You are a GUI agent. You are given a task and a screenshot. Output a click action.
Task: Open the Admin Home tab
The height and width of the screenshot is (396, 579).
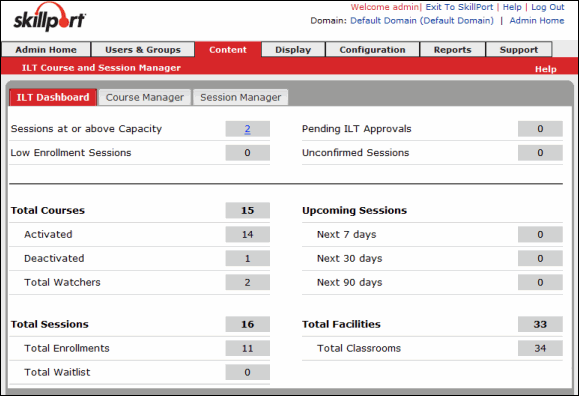click(x=46, y=50)
